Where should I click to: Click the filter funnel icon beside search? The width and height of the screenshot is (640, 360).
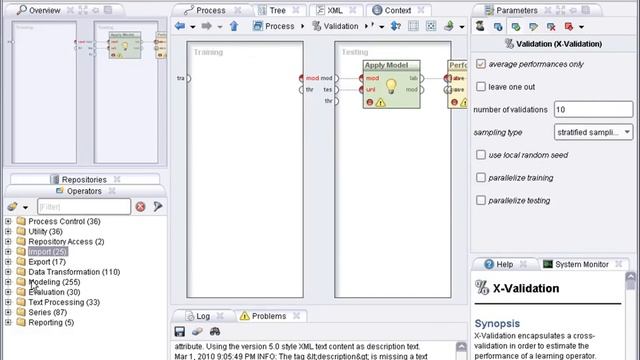point(158,207)
